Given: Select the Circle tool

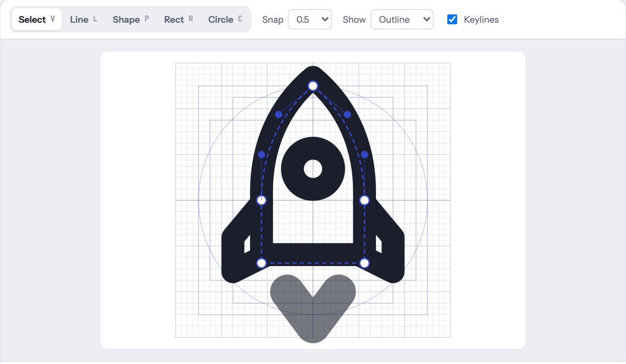Looking at the screenshot, I should coord(225,19).
